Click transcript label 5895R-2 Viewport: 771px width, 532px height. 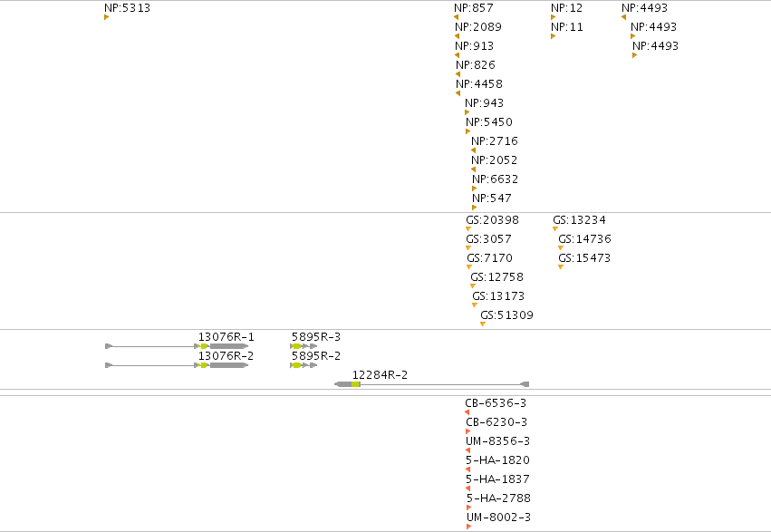(x=316, y=356)
